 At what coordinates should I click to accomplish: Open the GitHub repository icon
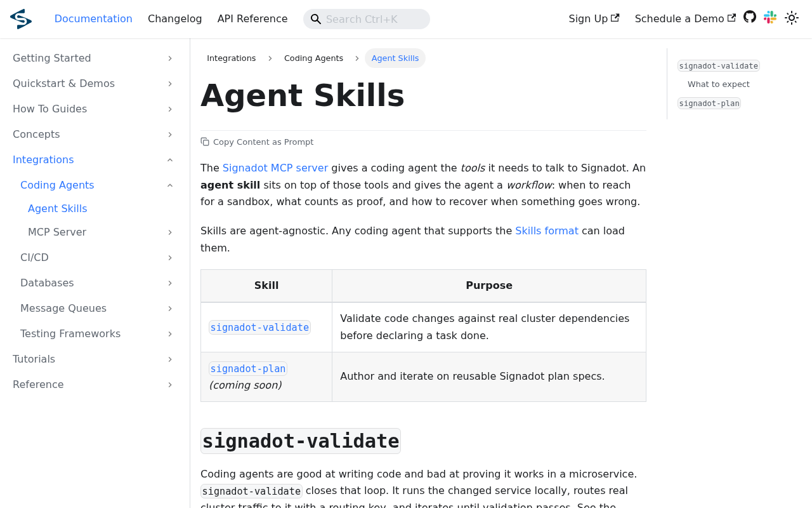(750, 17)
